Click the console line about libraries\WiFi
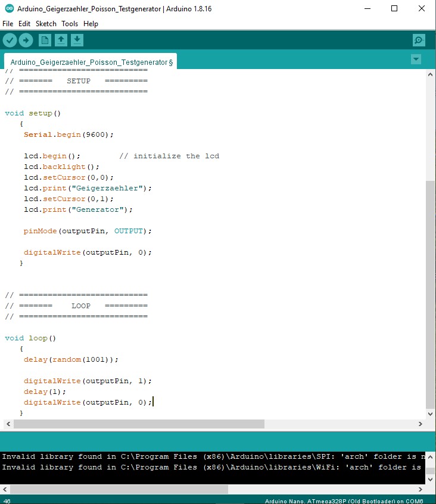Image resolution: width=436 pixels, height=504 pixels. pyautogui.click(x=211, y=467)
